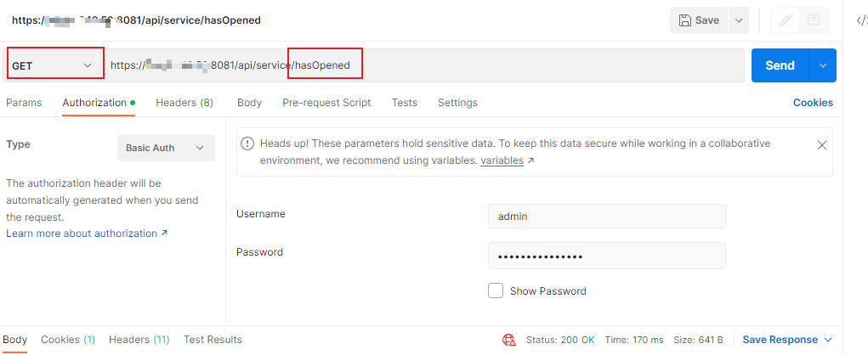Send the GET request
This screenshot has width=868, height=355.
[780, 65]
